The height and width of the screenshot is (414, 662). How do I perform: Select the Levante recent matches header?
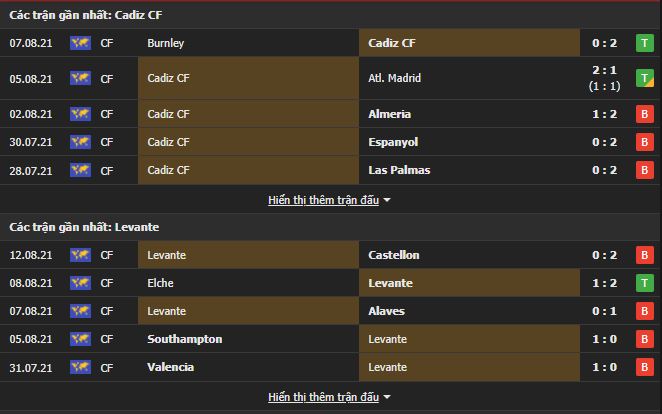pos(70,228)
